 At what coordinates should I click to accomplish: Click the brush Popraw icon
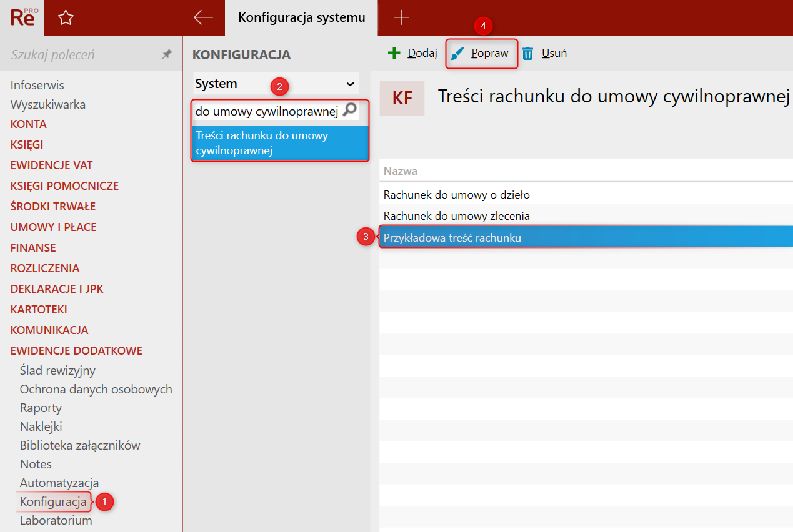(459, 53)
